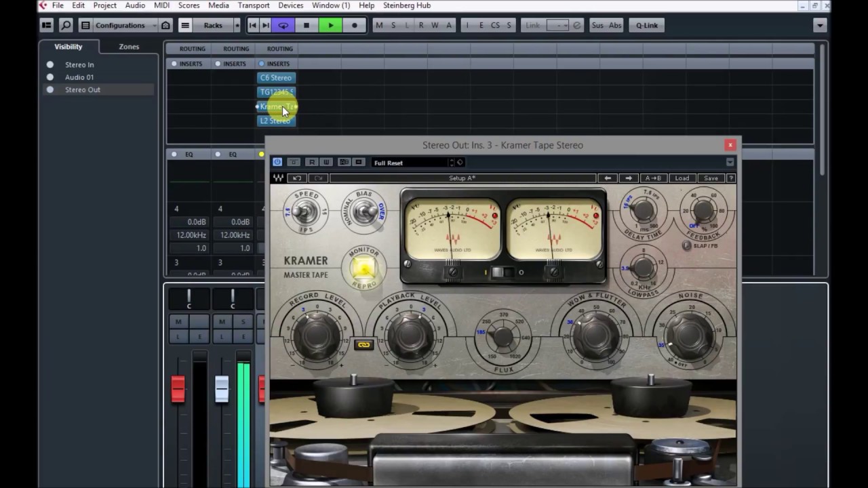Toggle plugin Read automation R button

tap(311, 162)
